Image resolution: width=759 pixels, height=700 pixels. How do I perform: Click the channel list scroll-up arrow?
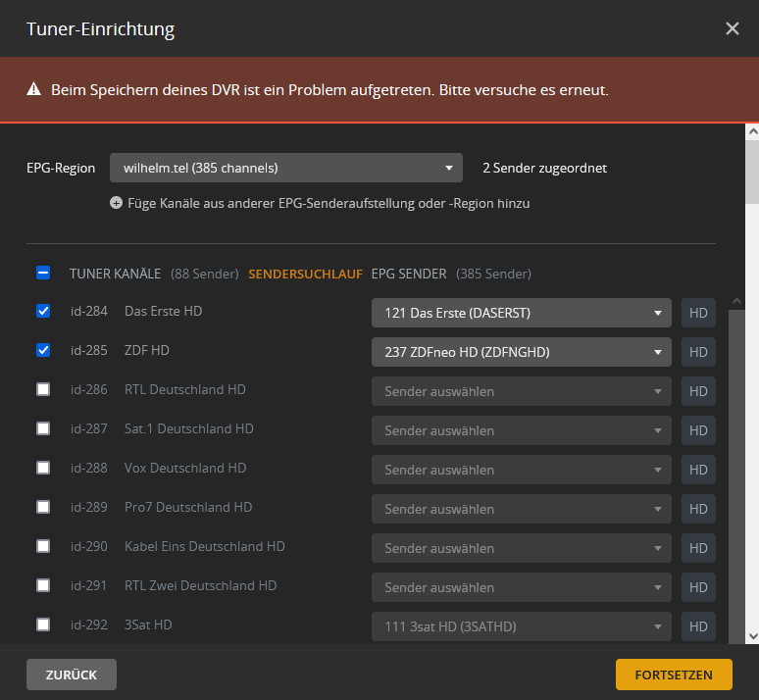coord(736,302)
